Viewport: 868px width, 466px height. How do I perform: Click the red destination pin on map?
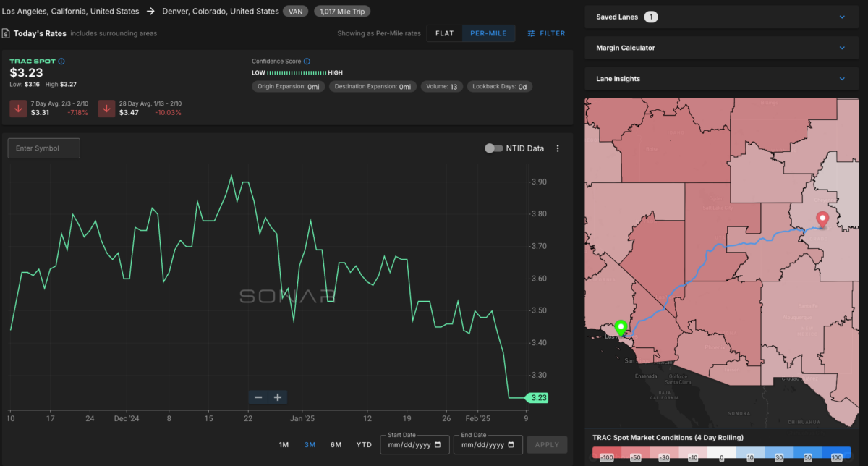822,220
